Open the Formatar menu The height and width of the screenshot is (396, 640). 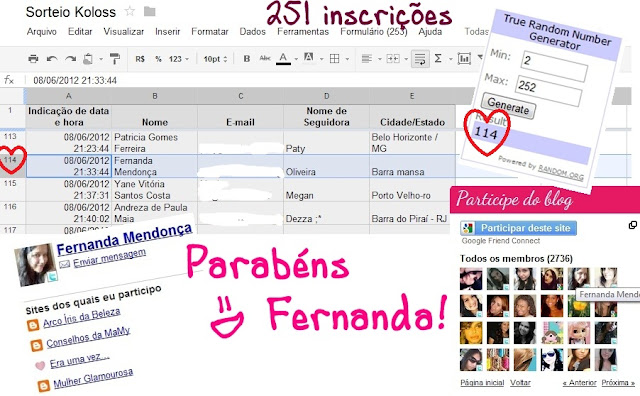(210, 31)
